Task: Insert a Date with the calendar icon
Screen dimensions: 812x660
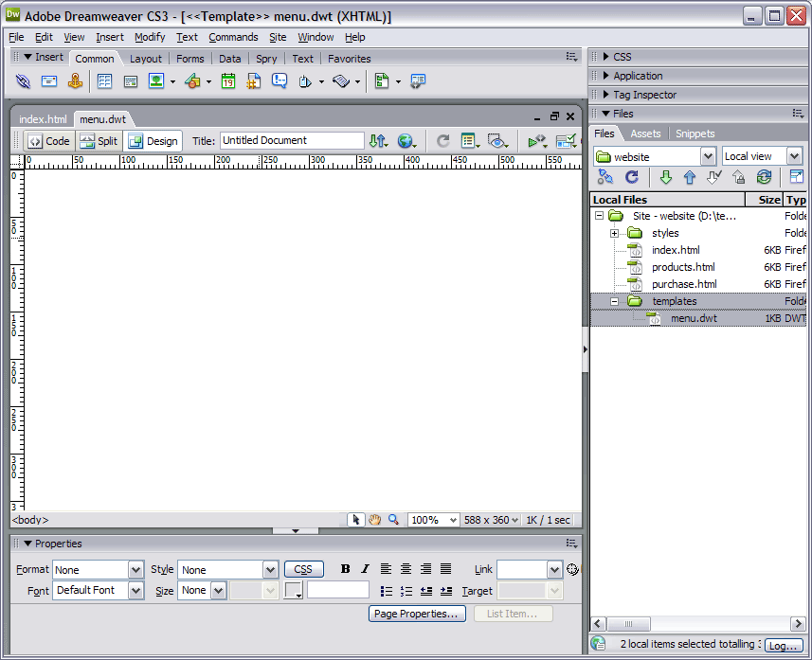Action: tap(227, 81)
